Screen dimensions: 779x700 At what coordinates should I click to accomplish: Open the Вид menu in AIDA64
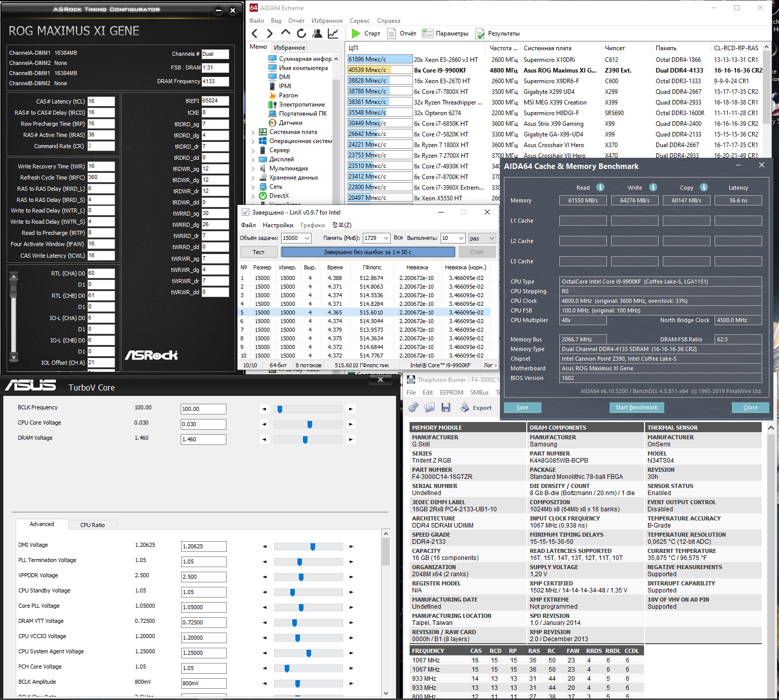[x=276, y=21]
